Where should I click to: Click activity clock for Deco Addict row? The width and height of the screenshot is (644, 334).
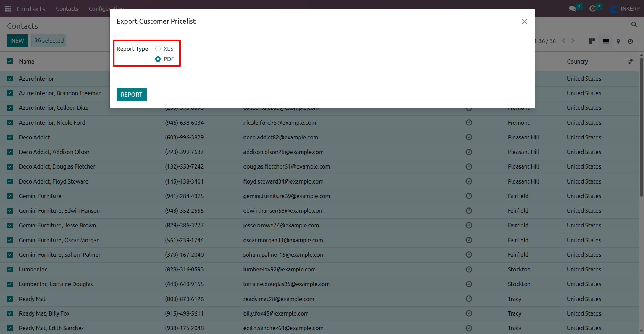pos(469,137)
